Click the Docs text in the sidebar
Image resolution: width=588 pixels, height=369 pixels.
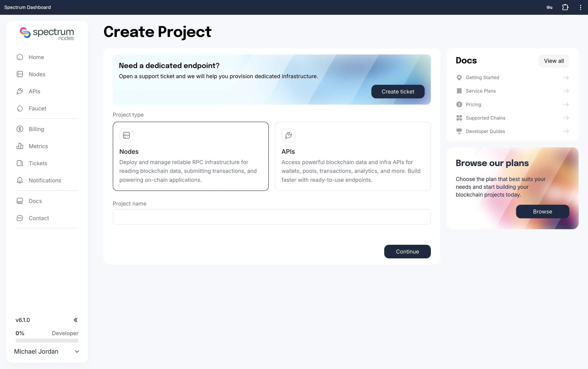[x=35, y=201]
